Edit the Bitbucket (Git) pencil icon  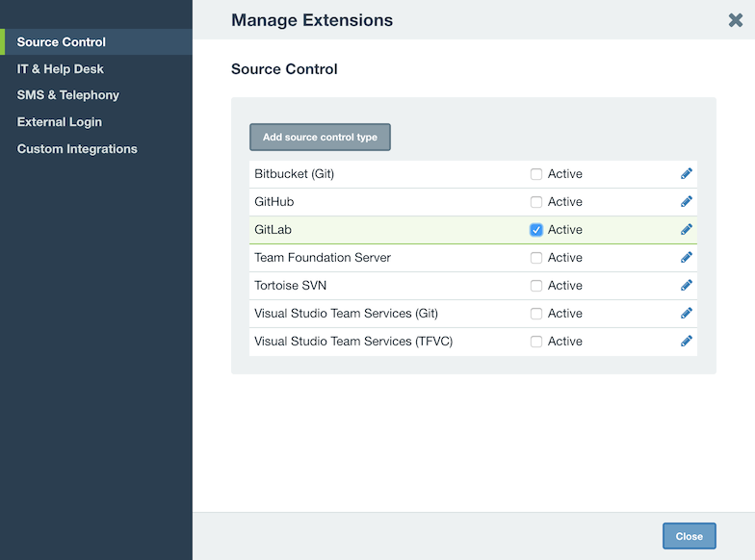point(686,173)
